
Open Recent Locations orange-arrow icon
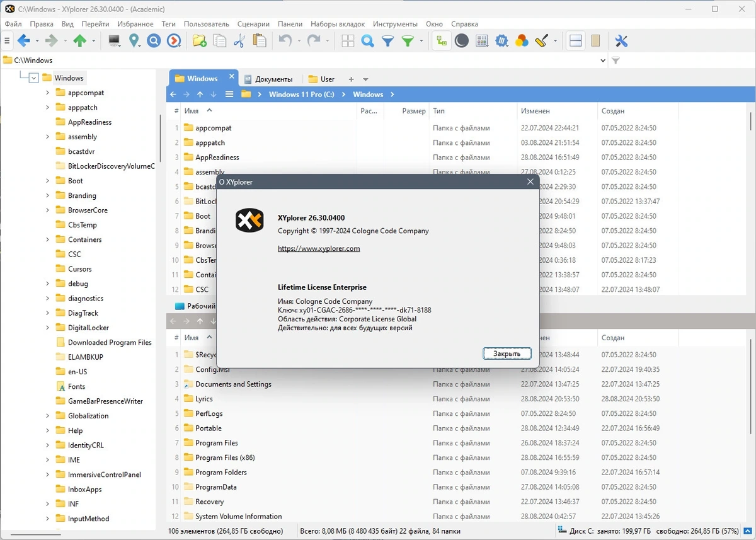coord(174,41)
